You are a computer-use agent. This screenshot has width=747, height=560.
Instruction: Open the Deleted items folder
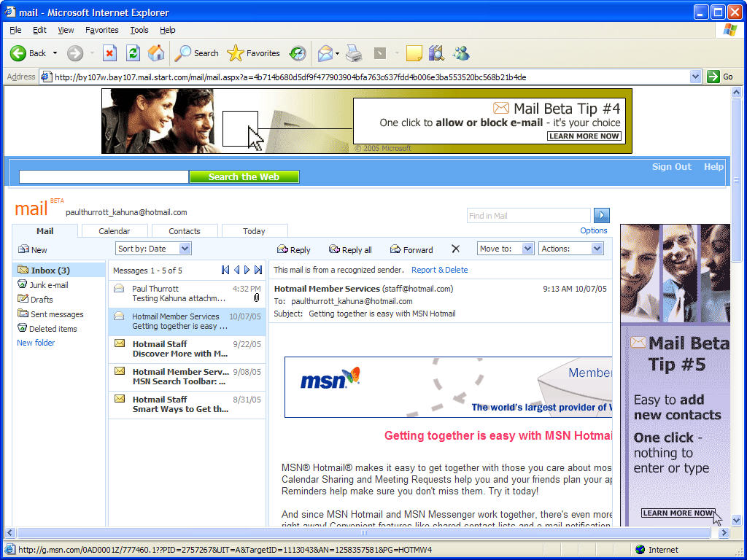coord(47,329)
